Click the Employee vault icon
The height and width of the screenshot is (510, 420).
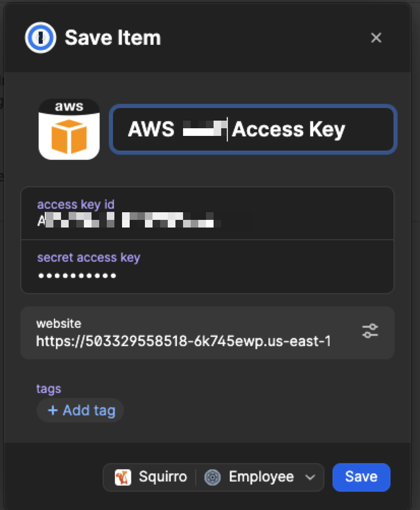[212, 477]
